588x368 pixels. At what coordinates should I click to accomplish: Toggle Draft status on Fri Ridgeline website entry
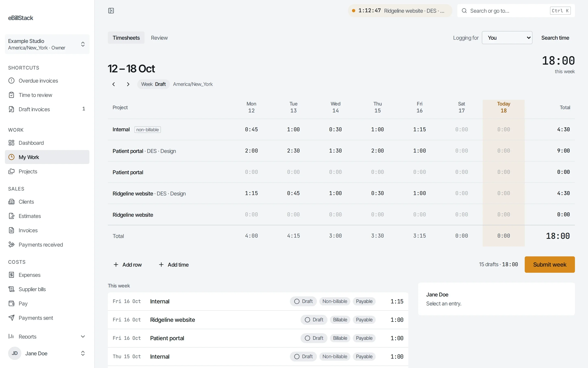314,320
